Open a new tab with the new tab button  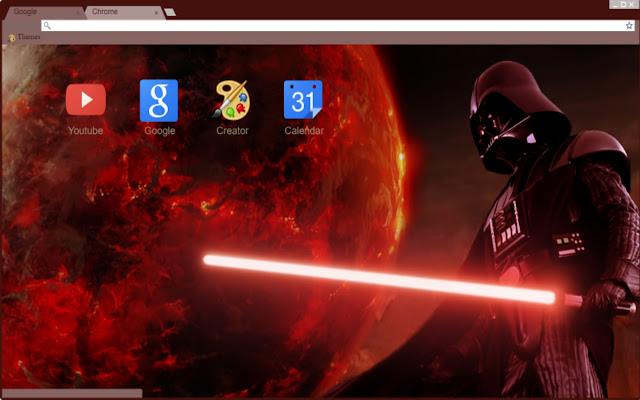coord(170,12)
